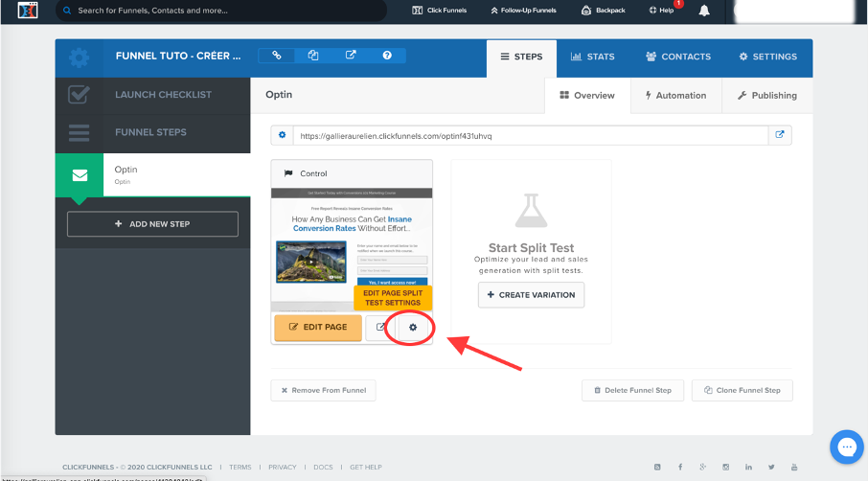Click the Optin envelope icon
This screenshot has width=868, height=481.
tap(80, 175)
